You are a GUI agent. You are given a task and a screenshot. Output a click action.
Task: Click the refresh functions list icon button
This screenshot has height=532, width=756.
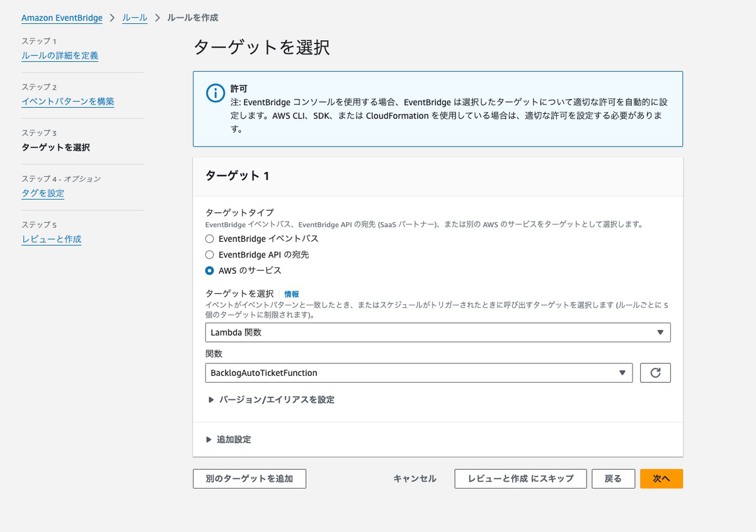coord(655,373)
